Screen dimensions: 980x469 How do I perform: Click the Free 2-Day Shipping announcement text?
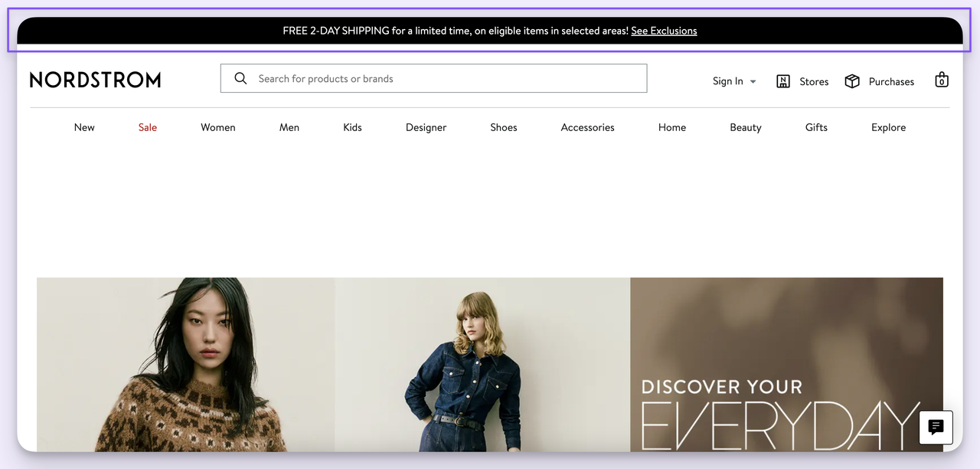coord(456,31)
